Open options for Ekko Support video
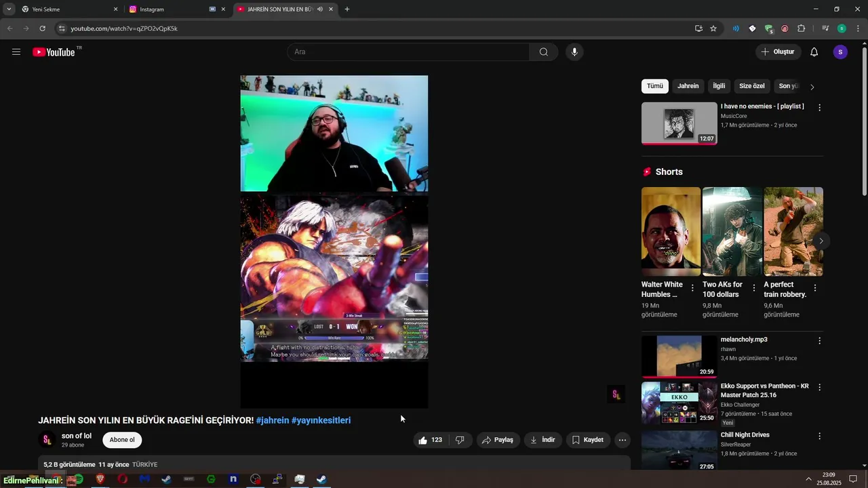Screen dimensions: 868x488 [x=819, y=387]
